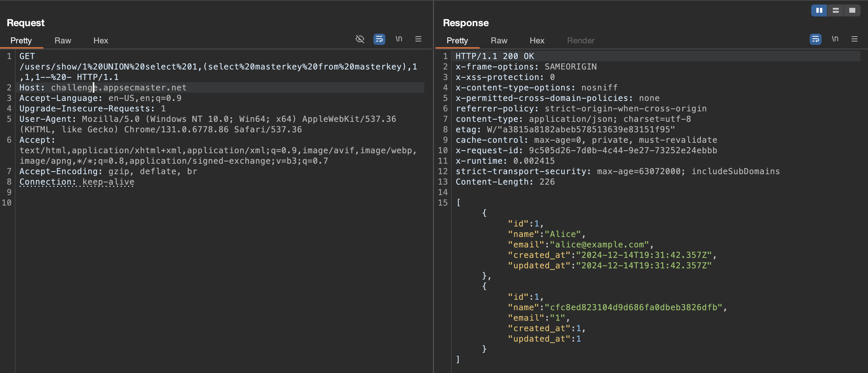Click x-xss-protection response header
Viewport: 868px width, 373px height.
pos(505,77)
